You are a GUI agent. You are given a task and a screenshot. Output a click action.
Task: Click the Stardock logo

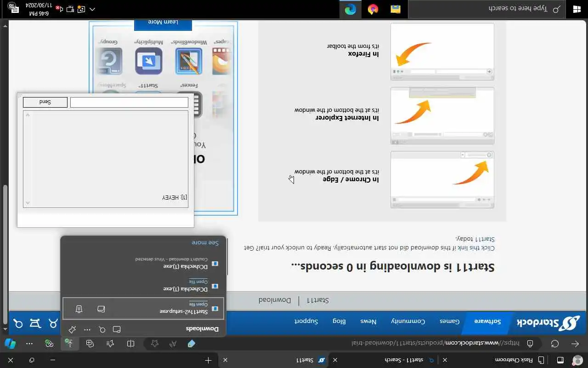pos(548,323)
